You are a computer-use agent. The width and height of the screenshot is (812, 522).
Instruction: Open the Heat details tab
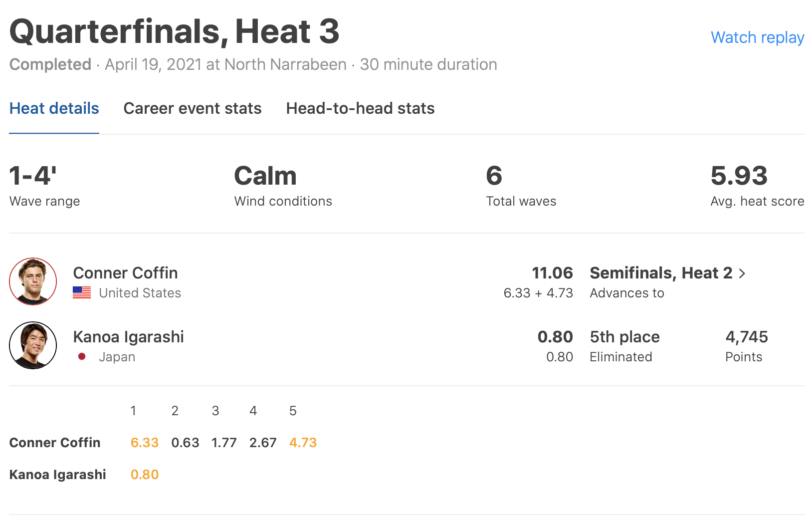[x=54, y=108]
